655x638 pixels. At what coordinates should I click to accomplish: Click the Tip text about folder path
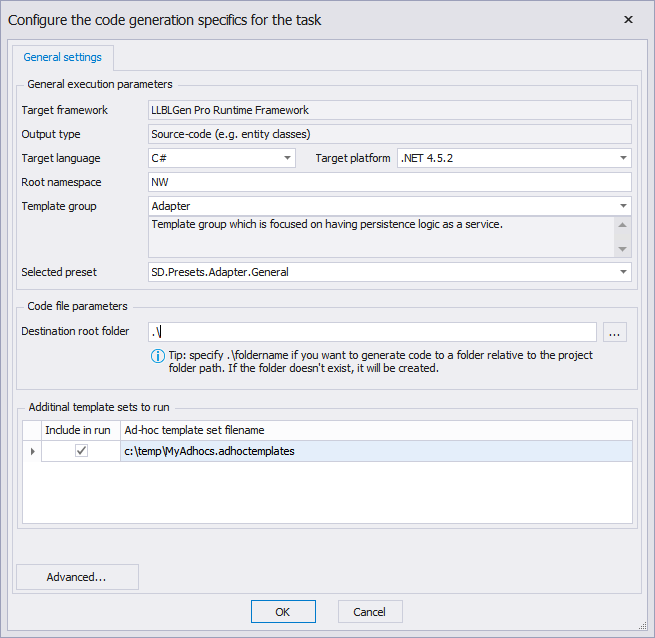pos(381,361)
